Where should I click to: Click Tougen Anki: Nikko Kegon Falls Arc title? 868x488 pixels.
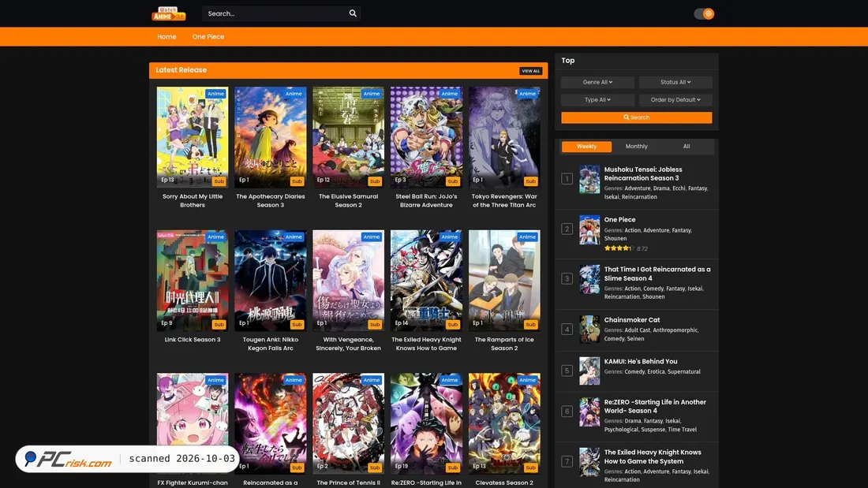pyautogui.click(x=270, y=345)
